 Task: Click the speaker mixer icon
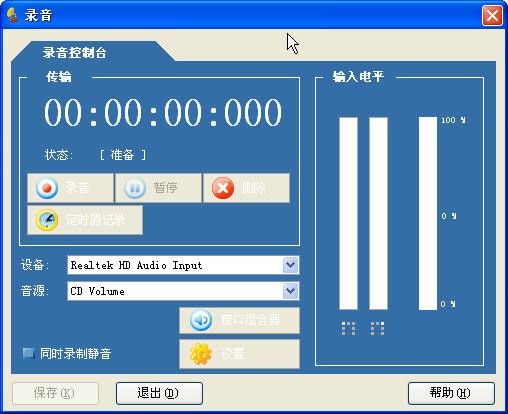(201, 320)
